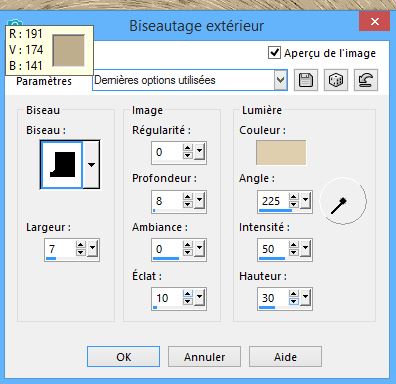Click the randomize parameters dice icon

336,80
